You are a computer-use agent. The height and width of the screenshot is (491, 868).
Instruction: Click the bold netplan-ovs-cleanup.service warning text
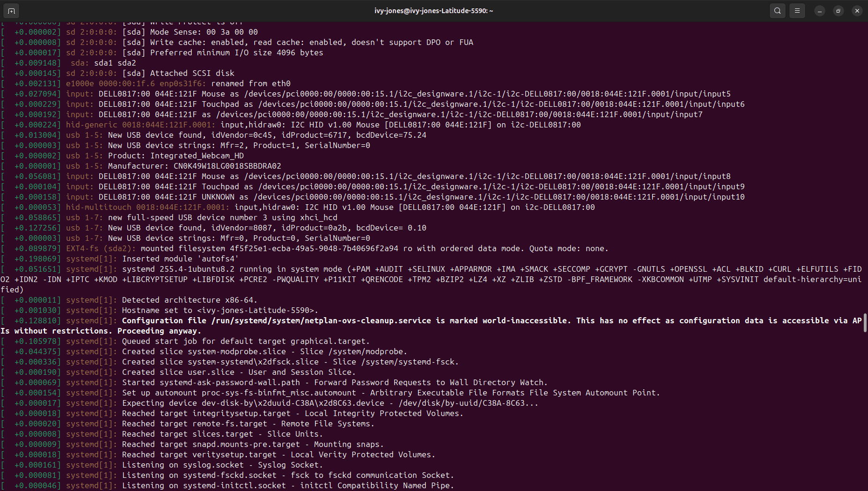pos(431,326)
